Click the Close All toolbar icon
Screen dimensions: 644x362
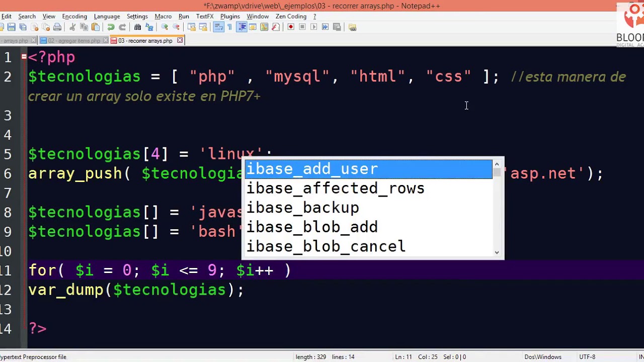(46, 27)
